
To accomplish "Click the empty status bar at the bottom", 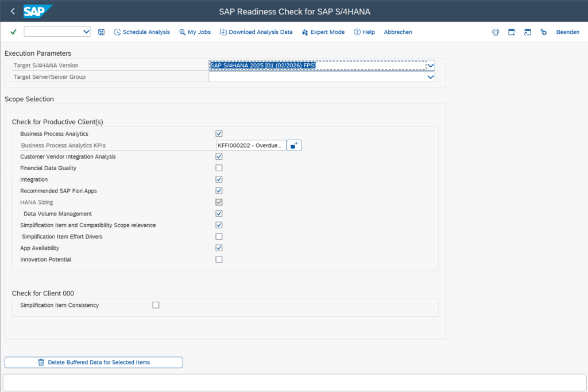I will coord(295,383).
